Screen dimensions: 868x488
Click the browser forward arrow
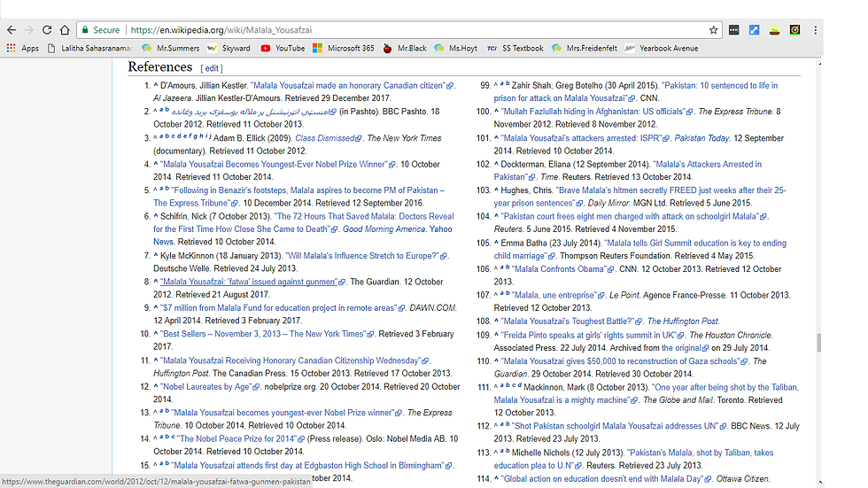tap(29, 30)
